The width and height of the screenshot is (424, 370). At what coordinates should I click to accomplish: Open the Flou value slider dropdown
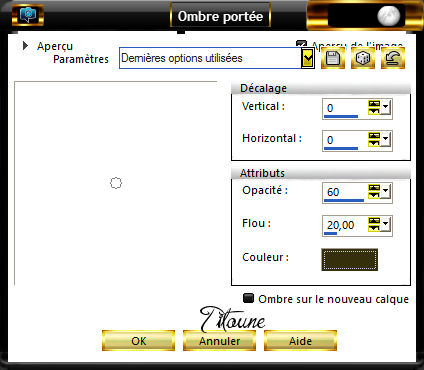point(386,224)
